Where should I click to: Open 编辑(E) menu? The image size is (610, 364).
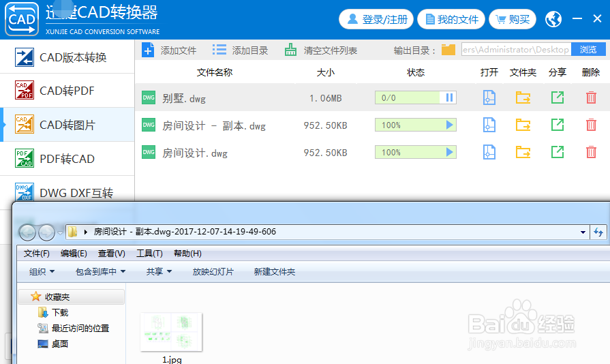click(x=74, y=254)
